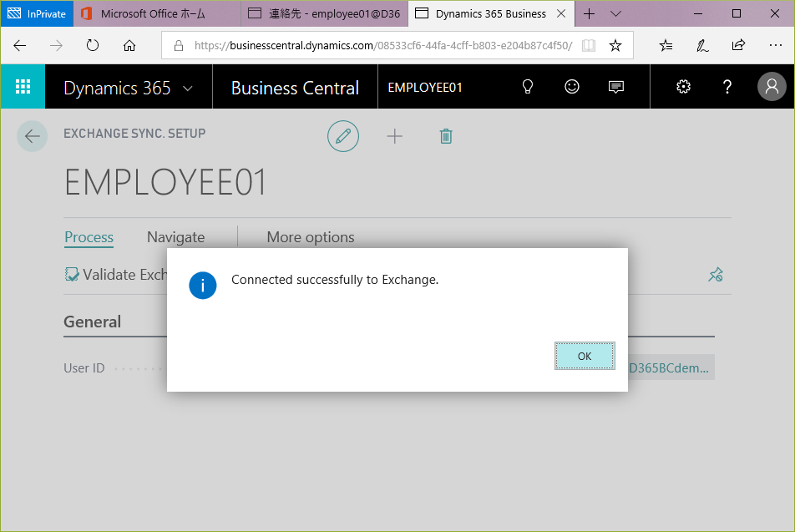
Task: Open the favorites hub list icon
Action: point(666,46)
